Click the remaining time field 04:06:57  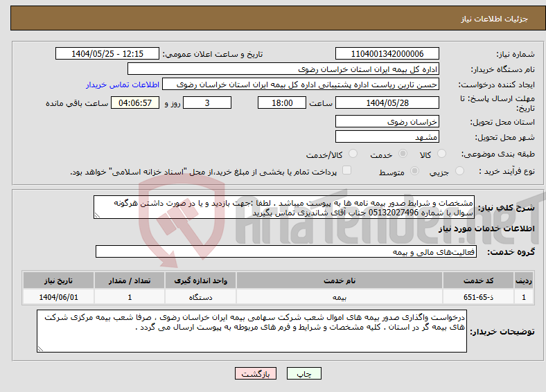click(135, 103)
